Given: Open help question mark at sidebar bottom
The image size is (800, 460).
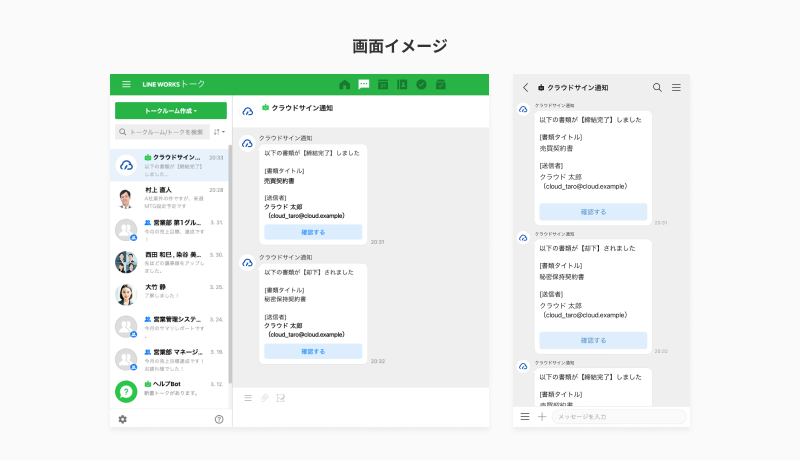Looking at the screenshot, I should pos(219,419).
